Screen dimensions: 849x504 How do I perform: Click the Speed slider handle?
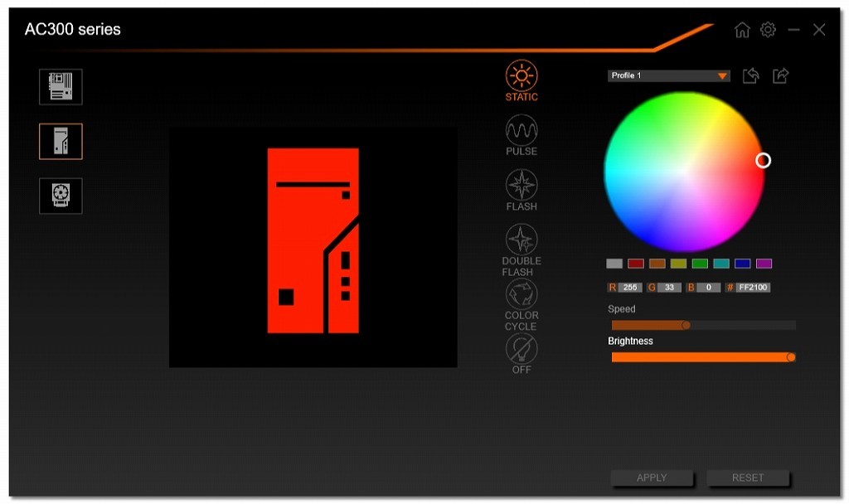coord(686,325)
